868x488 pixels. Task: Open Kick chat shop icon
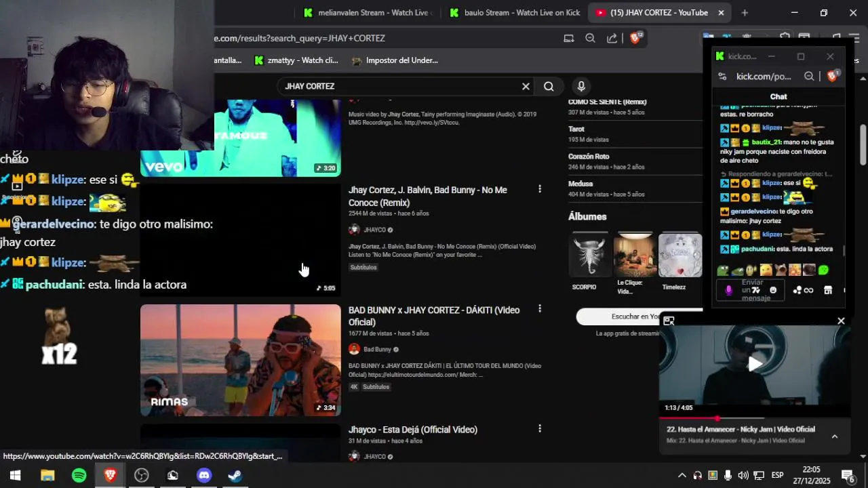pyautogui.click(x=828, y=290)
